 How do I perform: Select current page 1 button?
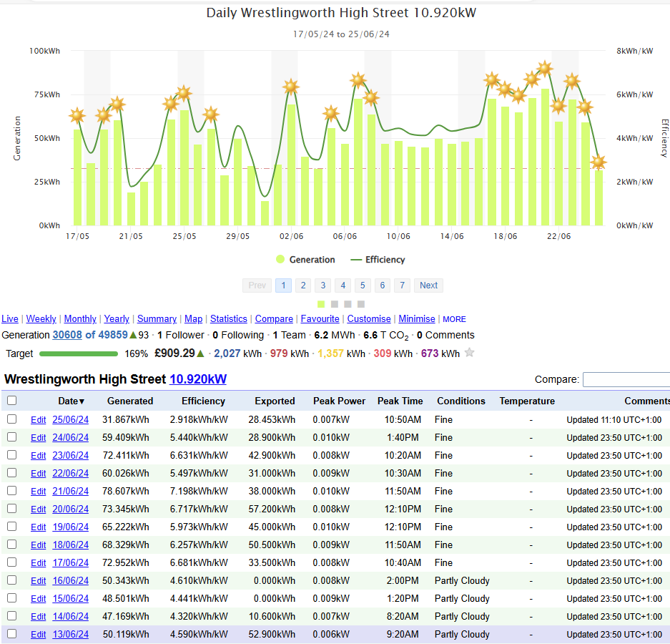click(283, 286)
